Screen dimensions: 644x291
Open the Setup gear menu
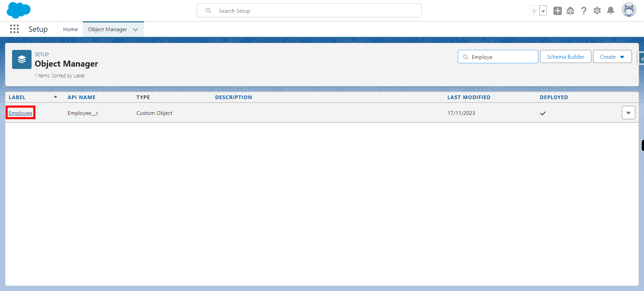pos(597,11)
